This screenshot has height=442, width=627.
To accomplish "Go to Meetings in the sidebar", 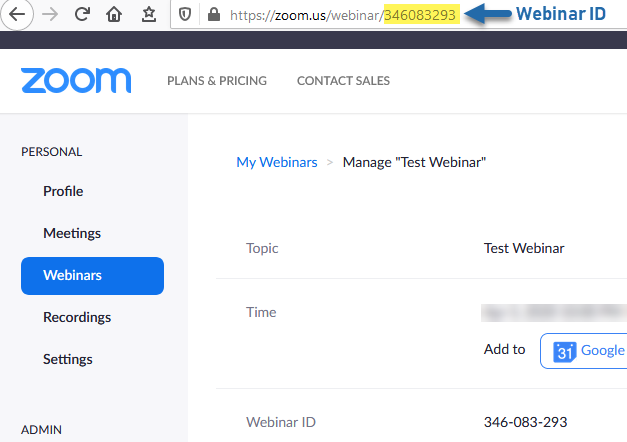I will [x=72, y=233].
